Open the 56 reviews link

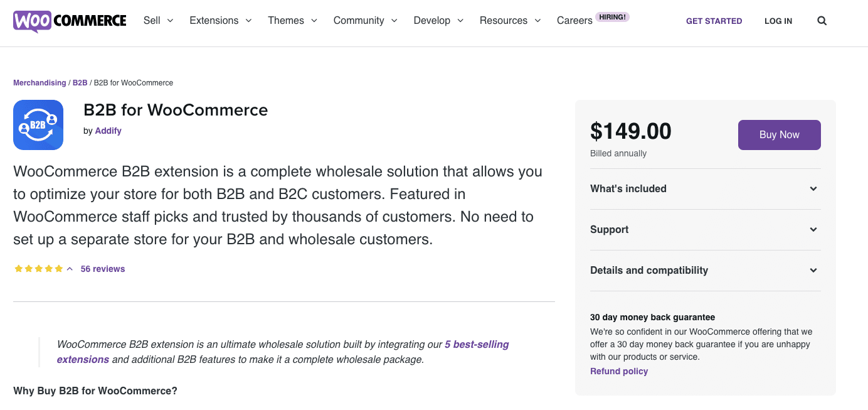(103, 269)
